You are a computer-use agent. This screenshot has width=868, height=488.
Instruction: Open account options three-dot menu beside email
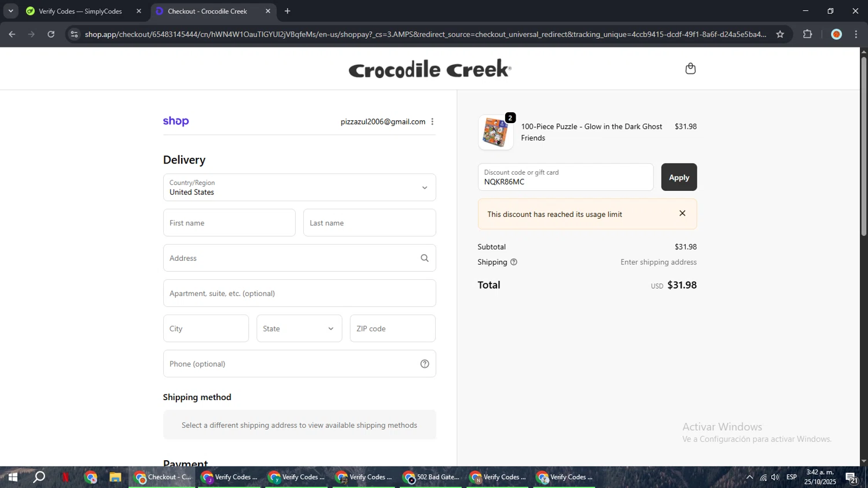coord(432,121)
